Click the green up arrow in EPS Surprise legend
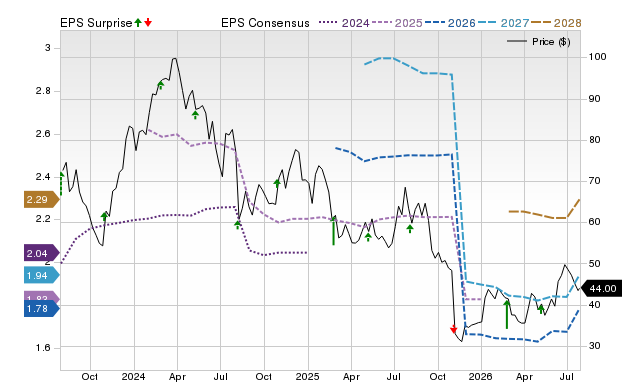This screenshot has width=640, height=382. 138,23
